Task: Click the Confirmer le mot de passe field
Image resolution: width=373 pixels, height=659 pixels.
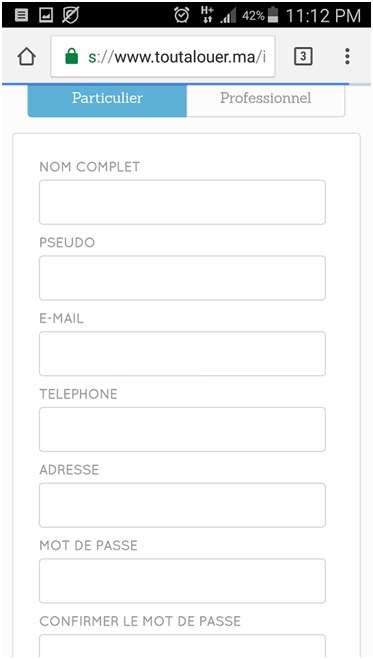Action: [182, 645]
